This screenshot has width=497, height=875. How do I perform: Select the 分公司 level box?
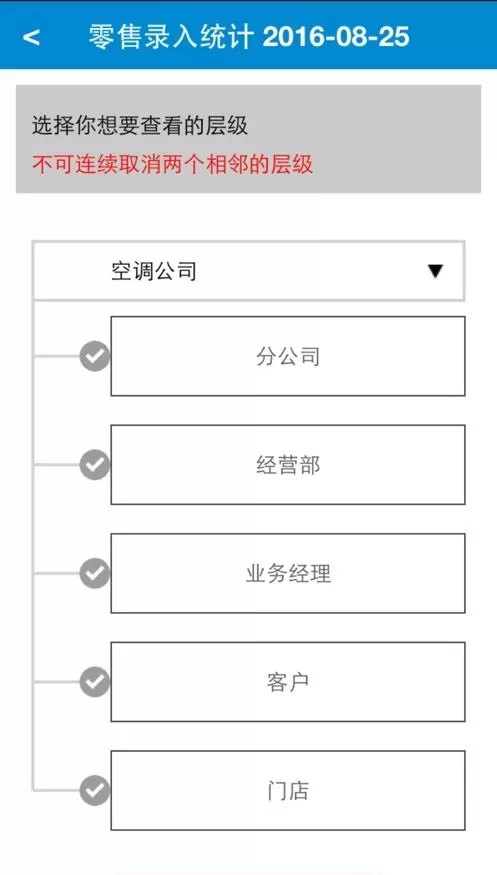[x=288, y=356]
